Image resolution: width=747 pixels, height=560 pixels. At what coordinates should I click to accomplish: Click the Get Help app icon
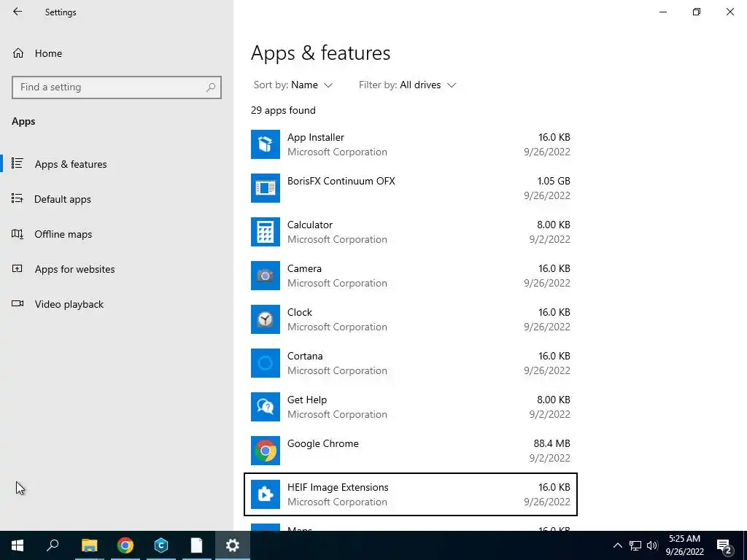pyautogui.click(x=266, y=407)
